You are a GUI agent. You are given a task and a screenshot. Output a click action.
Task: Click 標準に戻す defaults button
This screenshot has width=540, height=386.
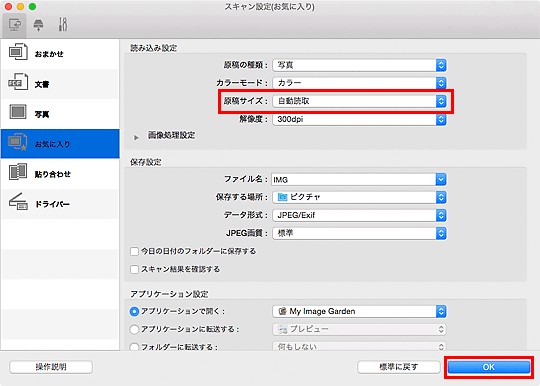coord(399,367)
